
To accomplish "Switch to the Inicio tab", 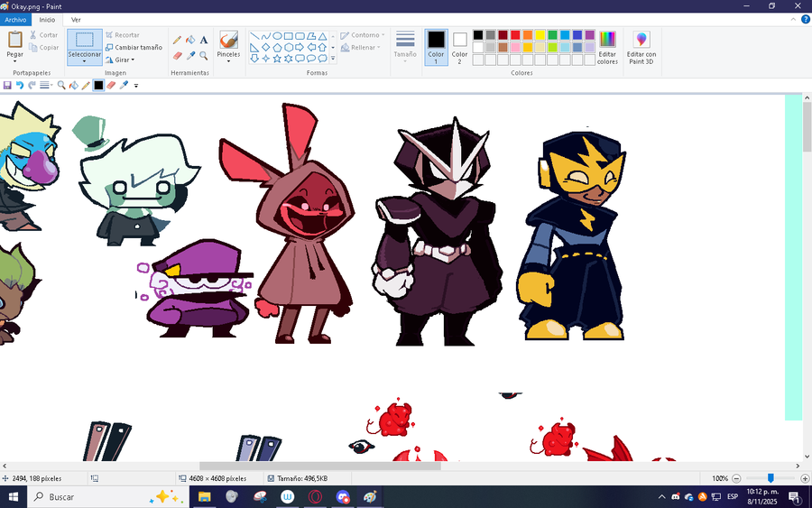I will 47,20.
